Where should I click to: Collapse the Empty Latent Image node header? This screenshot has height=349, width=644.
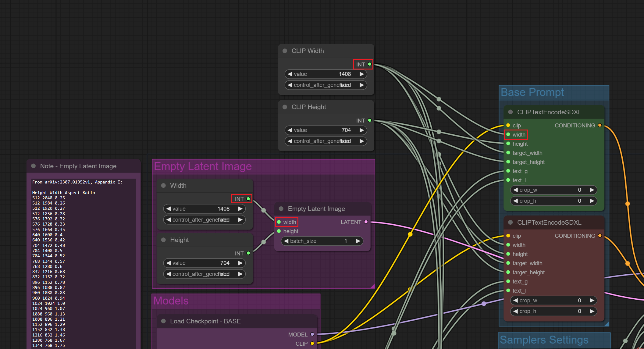281,209
